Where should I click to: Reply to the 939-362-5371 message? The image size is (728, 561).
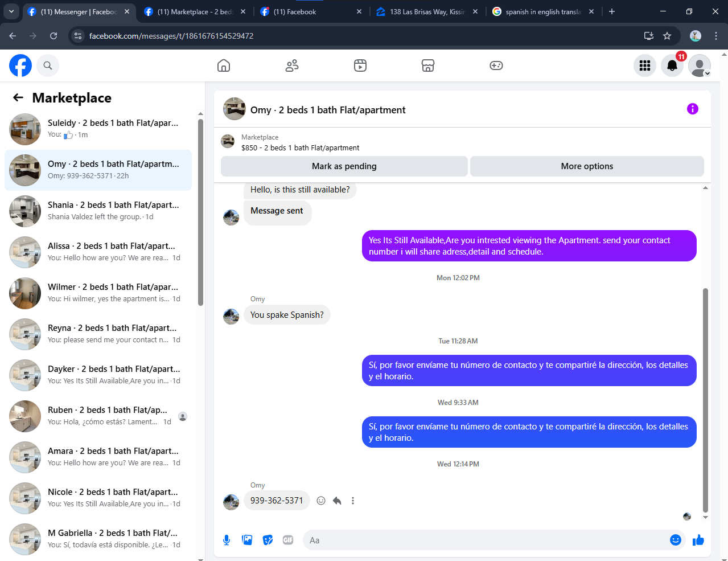coord(337,501)
